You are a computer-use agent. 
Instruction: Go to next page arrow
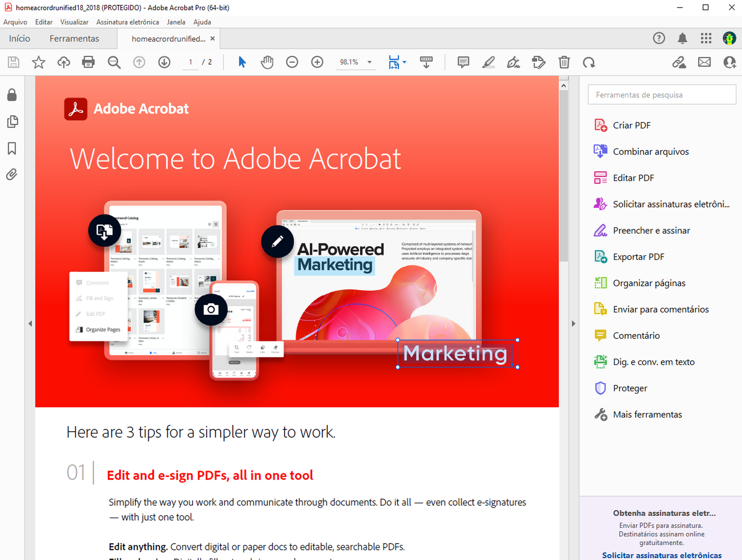click(164, 63)
